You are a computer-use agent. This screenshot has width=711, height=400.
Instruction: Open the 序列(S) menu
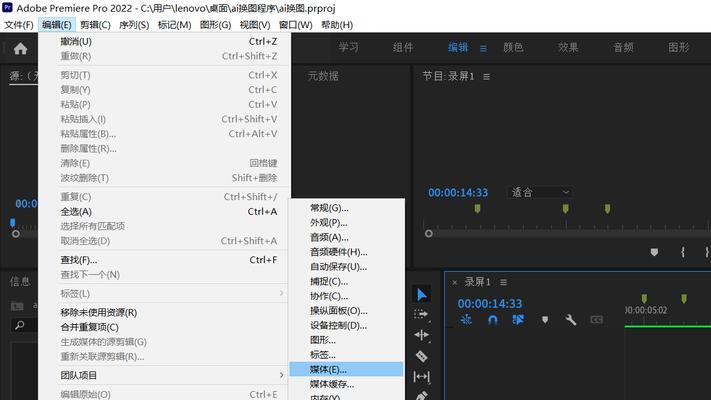134,24
